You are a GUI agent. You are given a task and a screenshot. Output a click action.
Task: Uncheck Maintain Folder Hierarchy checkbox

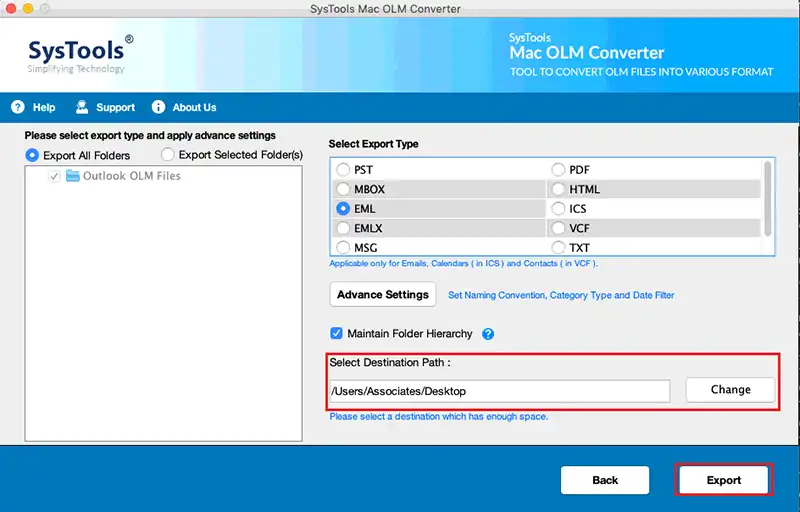tap(336, 334)
